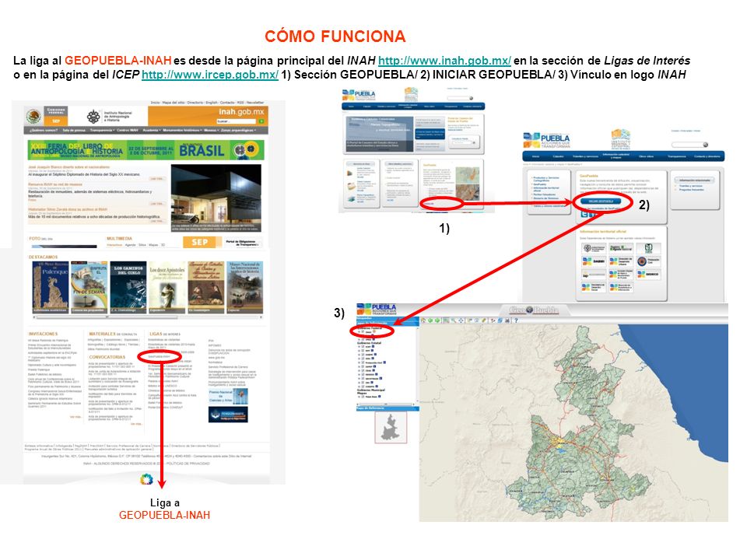Click the 'Mapa del sitio' top link on INAH page
The height and width of the screenshot is (560, 747).
click(x=174, y=103)
